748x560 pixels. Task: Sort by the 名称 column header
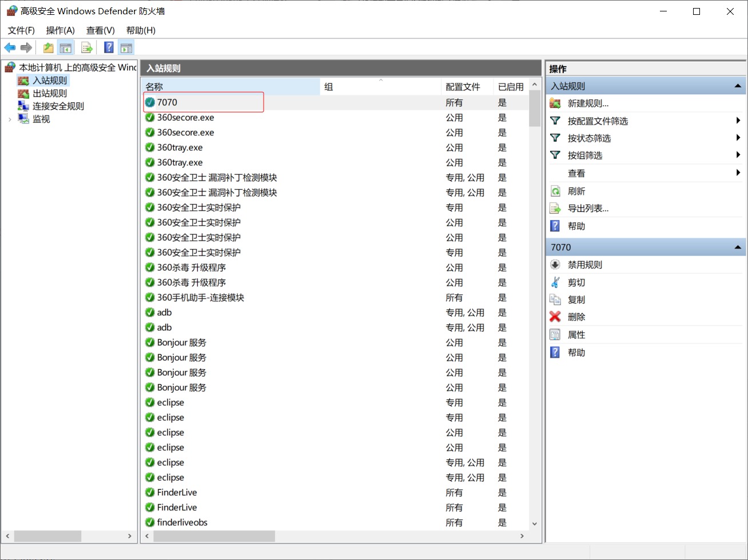point(231,87)
